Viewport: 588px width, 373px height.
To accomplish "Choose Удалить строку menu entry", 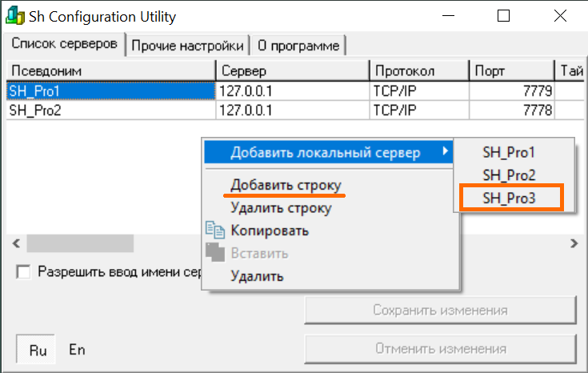I will (280, 208).
